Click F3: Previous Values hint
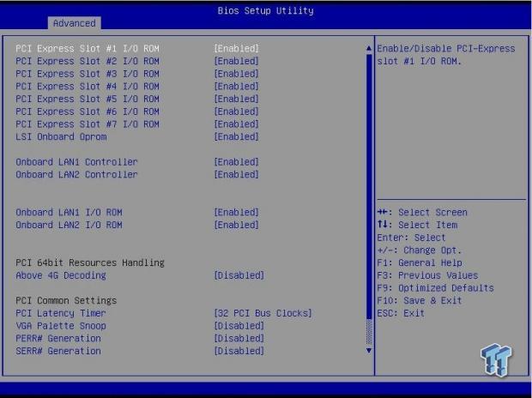Viewport: 532px width, 398px height. click(427, 275)
